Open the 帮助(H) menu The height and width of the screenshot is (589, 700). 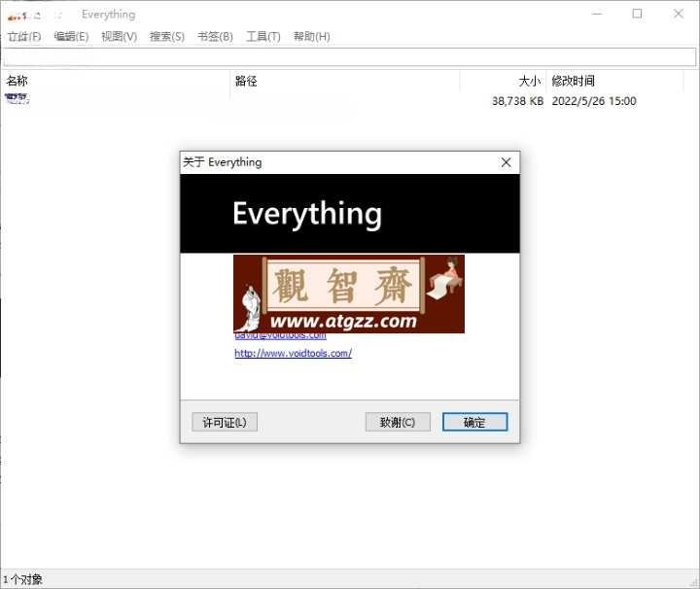[312, 37]
